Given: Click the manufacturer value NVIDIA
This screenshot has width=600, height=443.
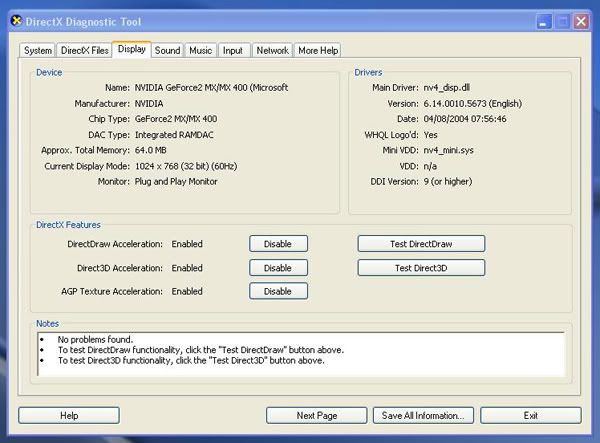Looking at the screenshot, I should (x=149, y=104).
